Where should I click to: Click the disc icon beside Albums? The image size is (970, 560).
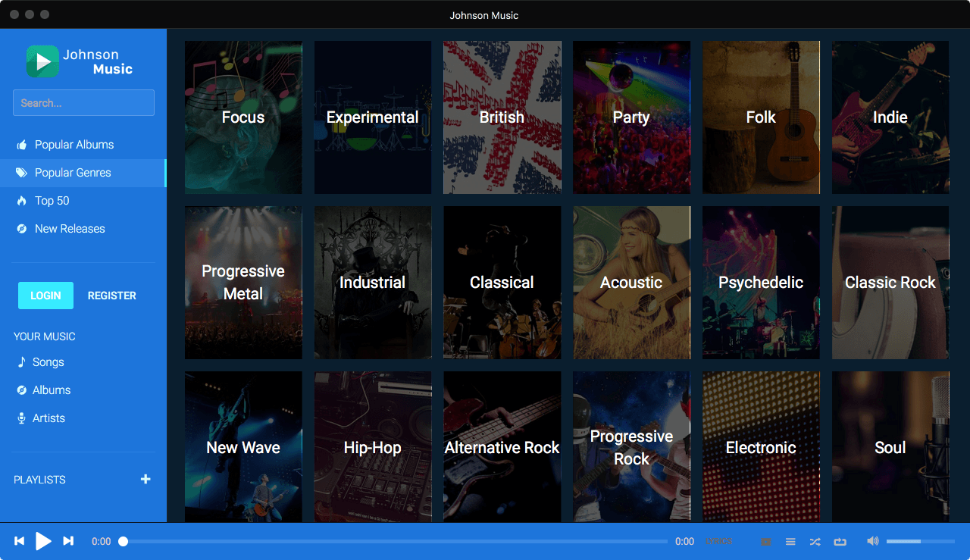[x=22, y=390]
